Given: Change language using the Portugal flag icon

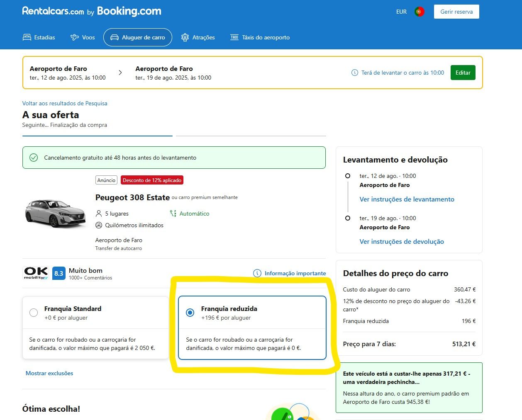Looking at the screenshot, I should [x=420, y=12].
